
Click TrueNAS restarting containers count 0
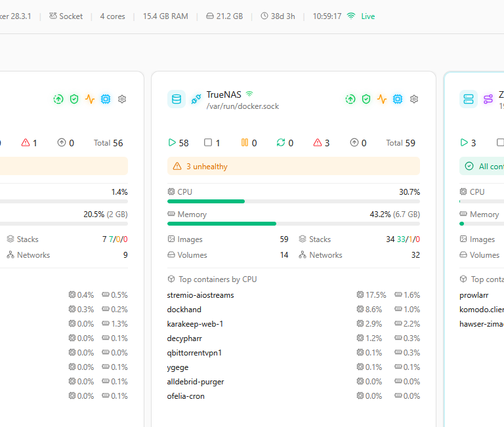285,142
